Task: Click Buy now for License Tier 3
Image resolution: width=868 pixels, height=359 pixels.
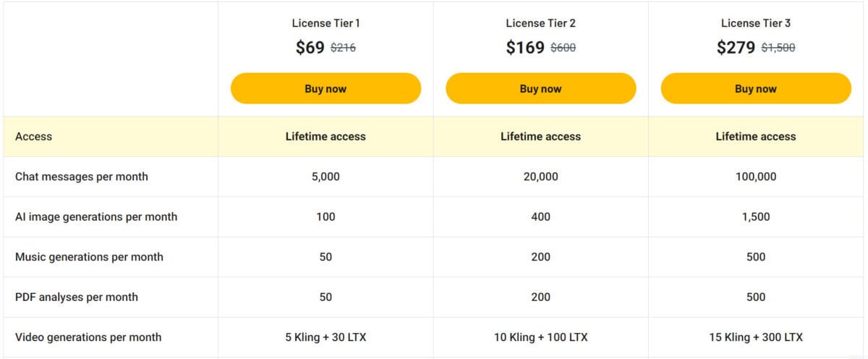Action: [x=756, y=88]
